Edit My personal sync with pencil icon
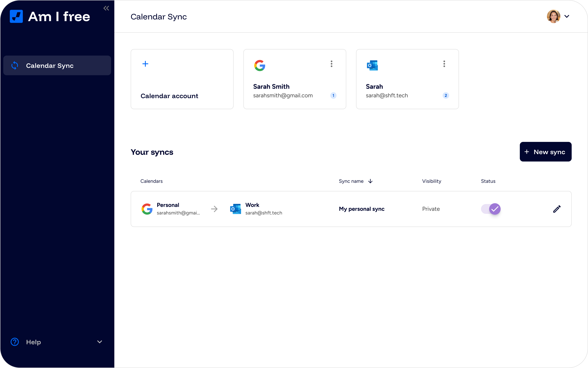This screenshot has width=588, height=368. (x=557, y=209)
